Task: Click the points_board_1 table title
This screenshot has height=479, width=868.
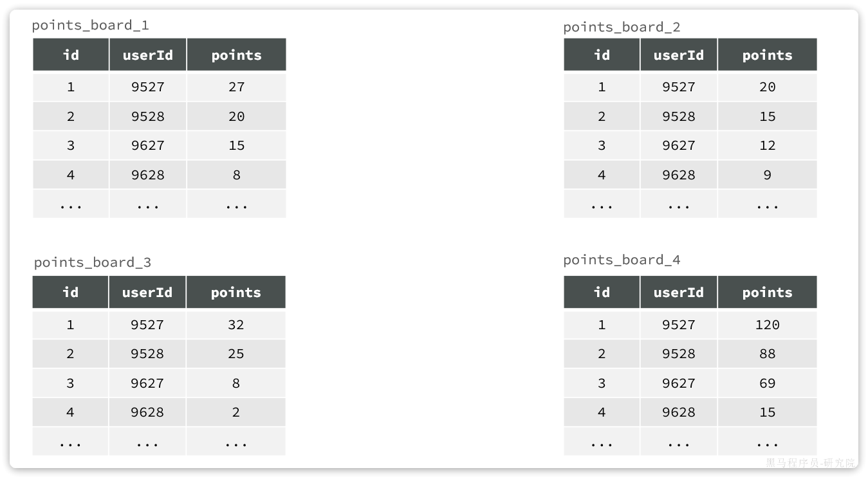Action: click(91, 26)
